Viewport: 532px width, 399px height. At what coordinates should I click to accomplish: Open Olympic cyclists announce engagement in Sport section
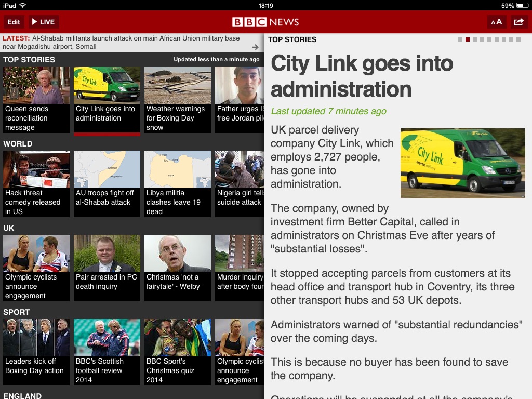pos(240,352)
